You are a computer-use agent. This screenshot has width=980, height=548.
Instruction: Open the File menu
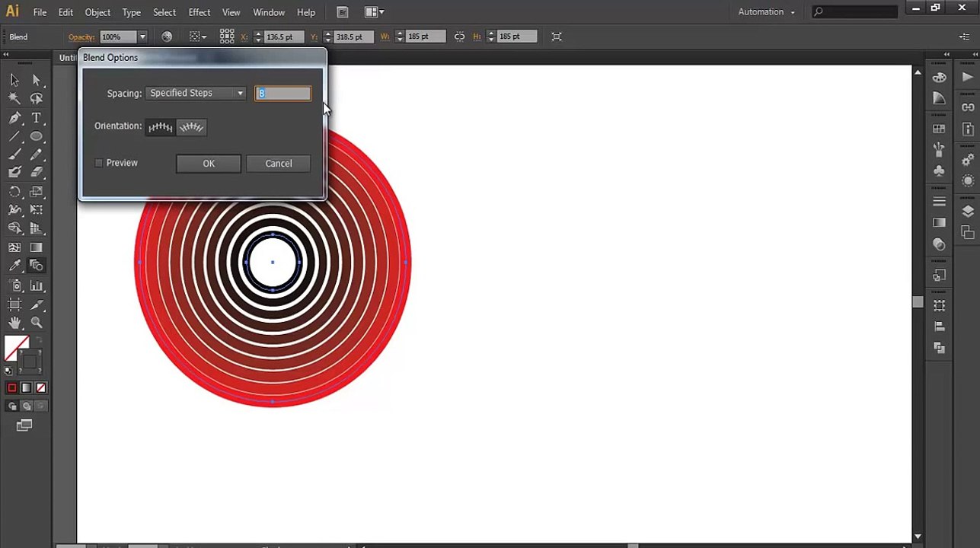point(40,12)
